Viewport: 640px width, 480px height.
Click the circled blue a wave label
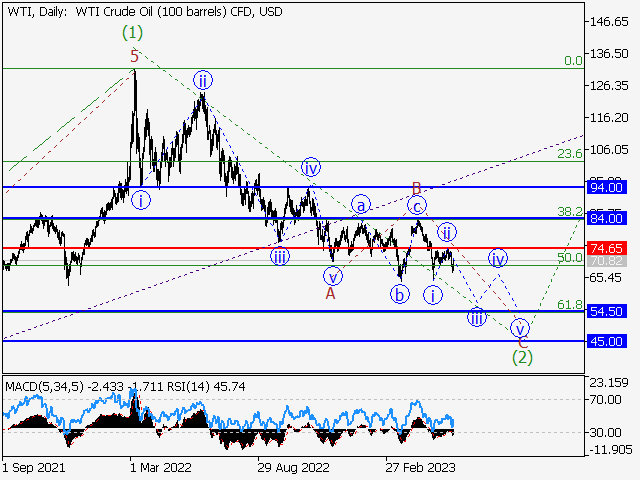[361, 204]
